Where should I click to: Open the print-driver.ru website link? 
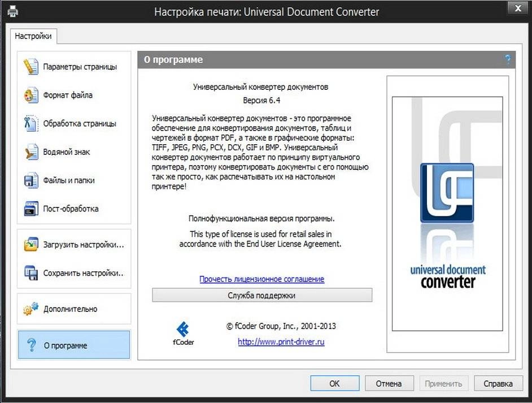281,341
